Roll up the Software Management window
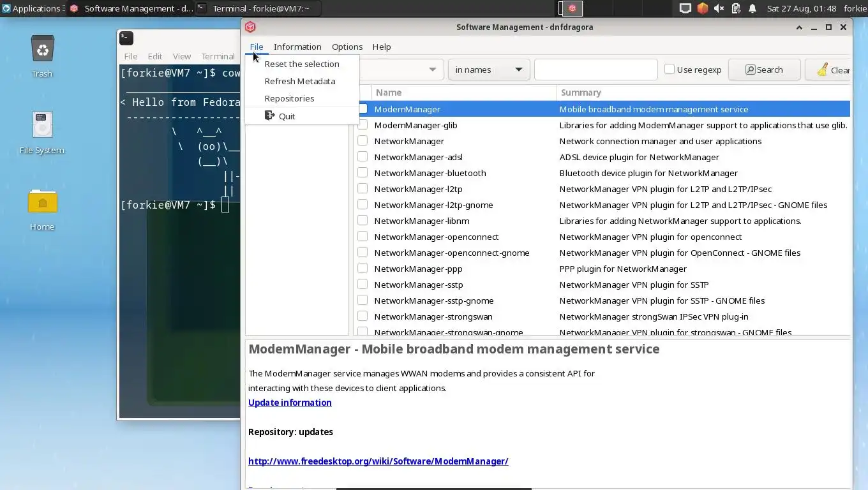 tap(799, 27)
